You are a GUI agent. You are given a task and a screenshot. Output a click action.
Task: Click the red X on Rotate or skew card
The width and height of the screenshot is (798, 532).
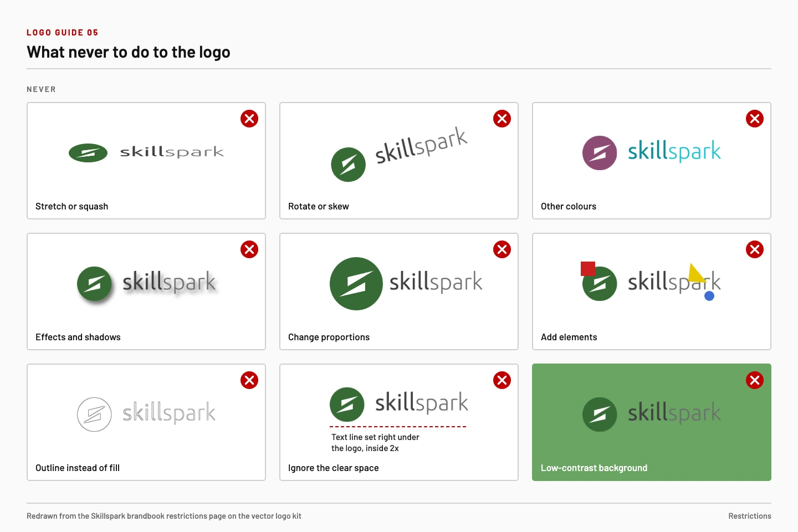tap(502, 119)
